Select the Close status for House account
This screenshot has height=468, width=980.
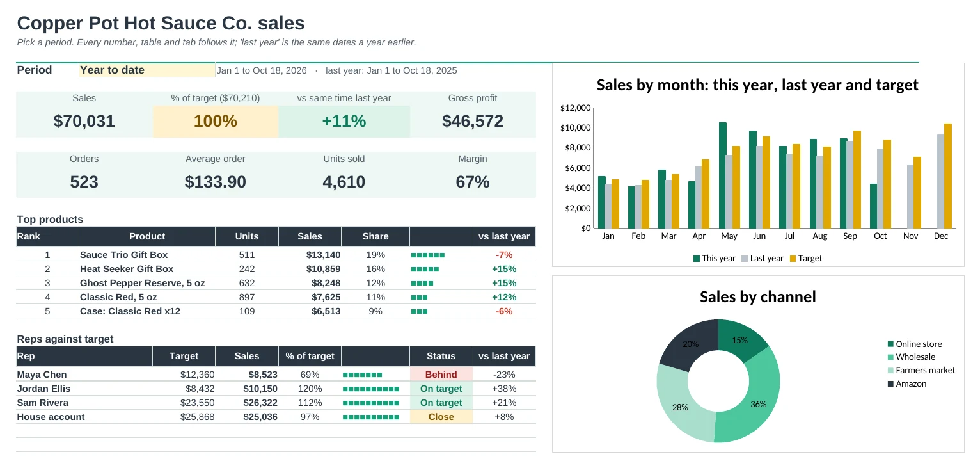pos(441,417)
